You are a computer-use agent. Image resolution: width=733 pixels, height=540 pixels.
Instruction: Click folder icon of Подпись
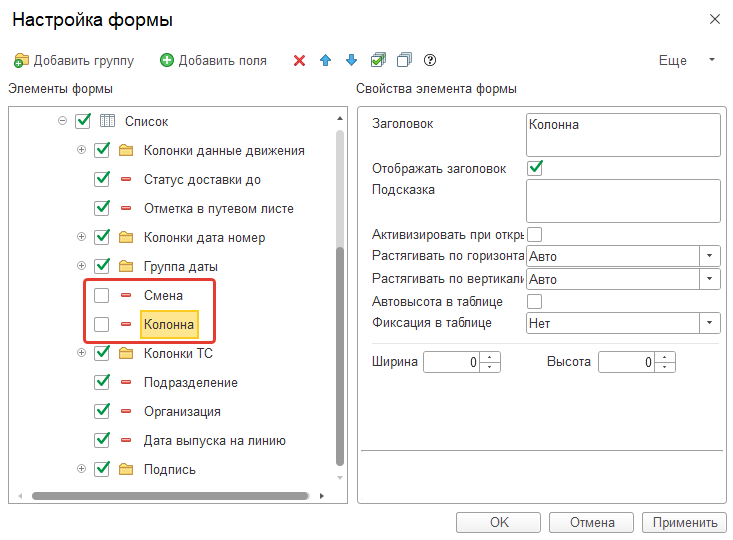point(126,469)
